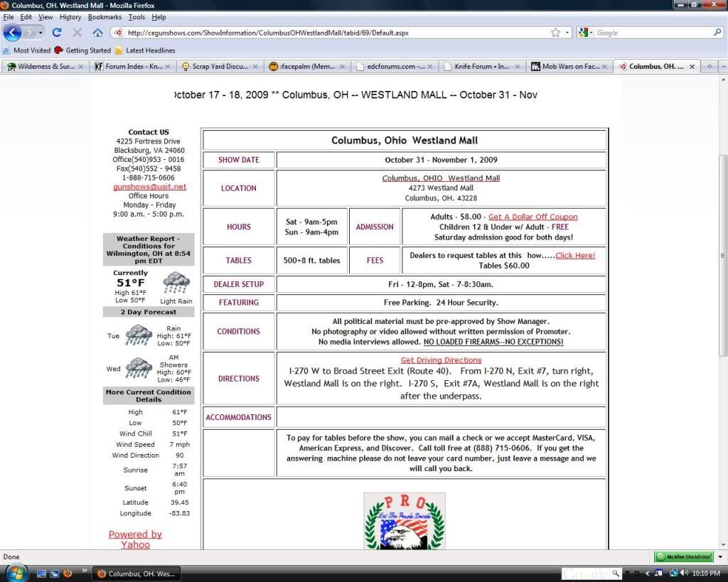This screenshot has height=582, width=728.
Task: Open the recent pages history dropdown arrow
Action: point(41,33)
